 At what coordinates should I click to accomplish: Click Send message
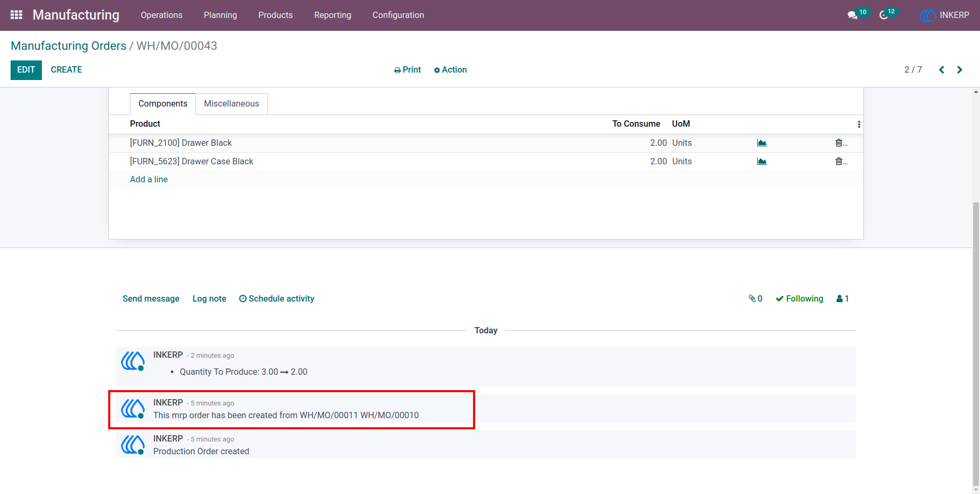coord(151,298)
